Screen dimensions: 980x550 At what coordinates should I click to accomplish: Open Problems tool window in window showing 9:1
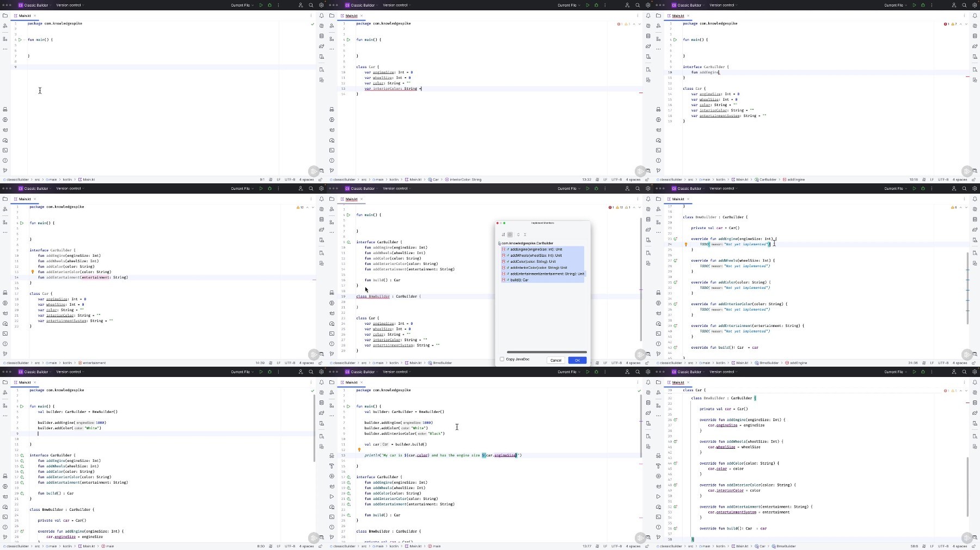pyautogui.click(x=5, y=160)
